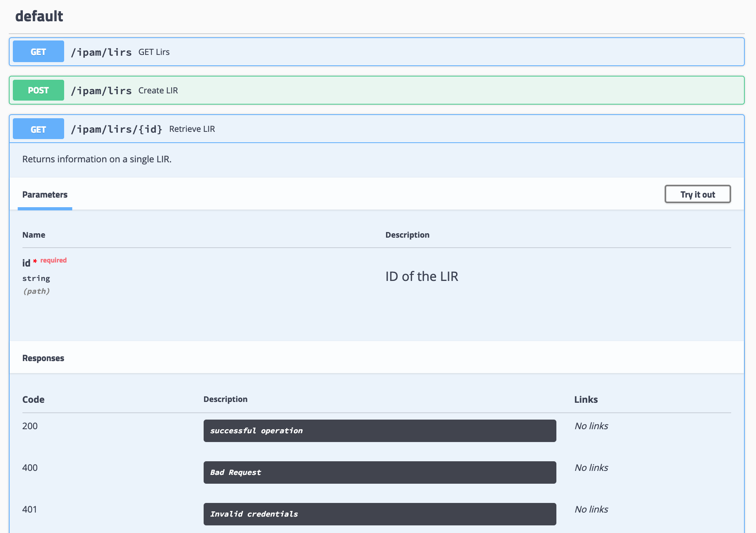Click the /ipam/lirs/{id} endpoint path
Viewport: 756px width, 533px height.
pyautogui.click(x=117, y=129)
